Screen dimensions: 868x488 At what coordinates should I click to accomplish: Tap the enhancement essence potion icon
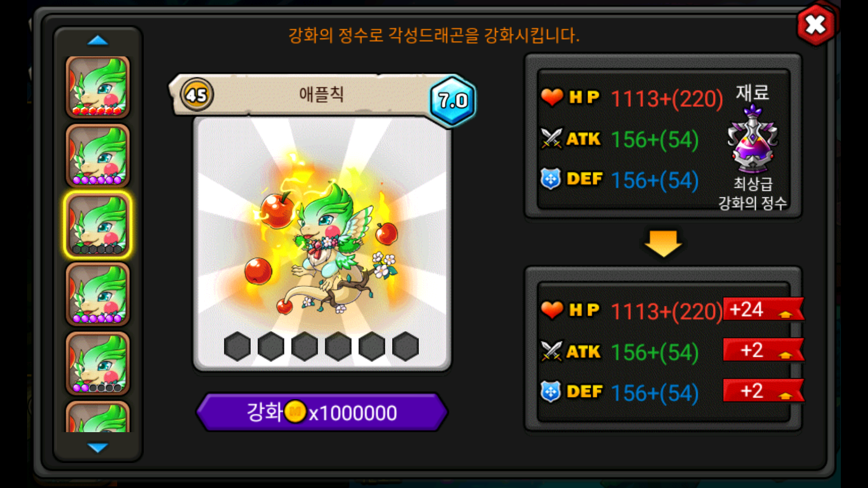[x=752, y=140]
